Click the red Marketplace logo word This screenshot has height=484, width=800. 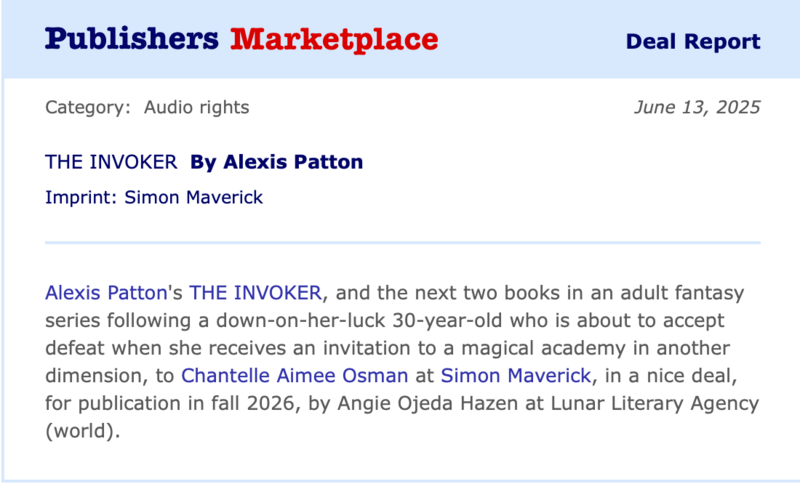pos(334,39)
